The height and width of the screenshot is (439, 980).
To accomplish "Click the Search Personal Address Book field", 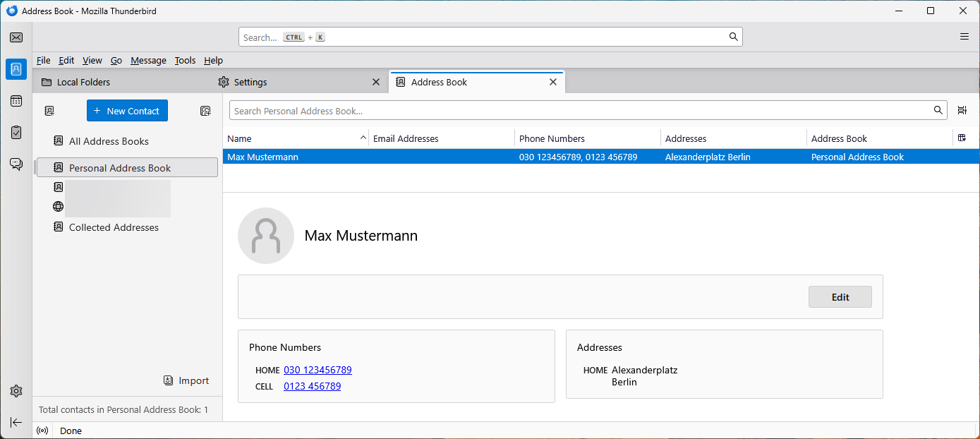I will click(x=579, y=111).
